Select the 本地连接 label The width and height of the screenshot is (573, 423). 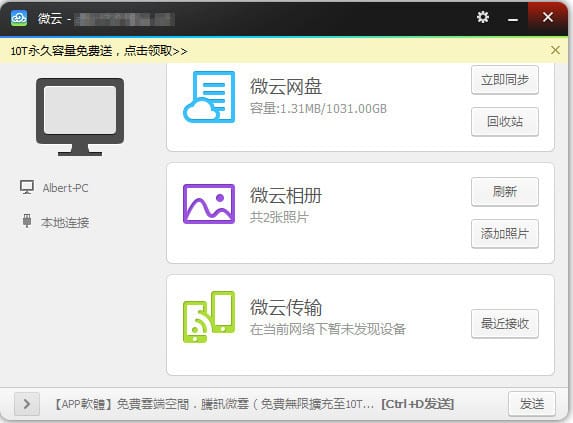click(65, 222)
